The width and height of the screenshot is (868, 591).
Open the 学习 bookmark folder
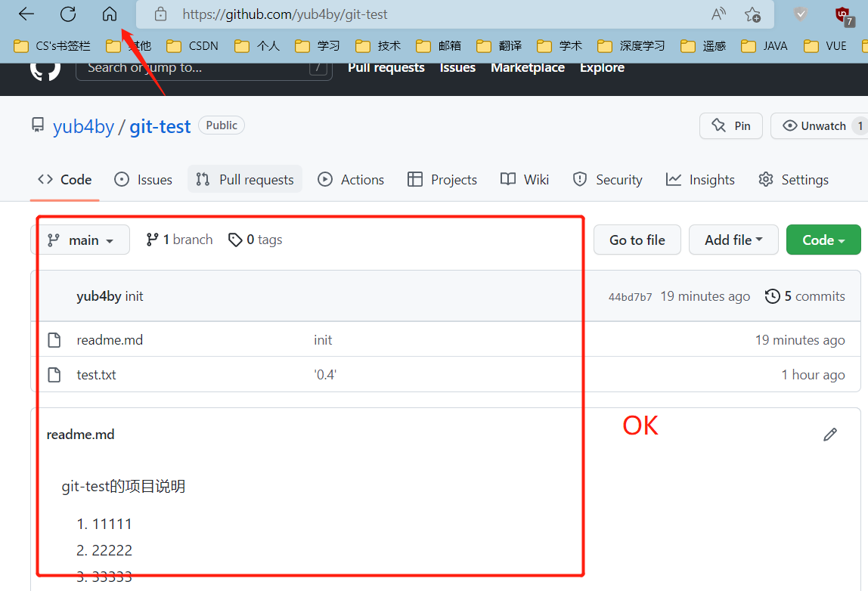318,46
